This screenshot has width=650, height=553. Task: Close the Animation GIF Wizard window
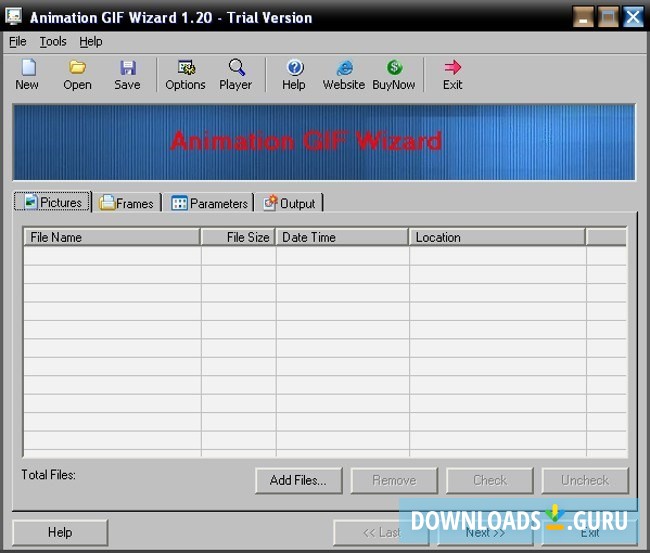(x=633, y=17)
